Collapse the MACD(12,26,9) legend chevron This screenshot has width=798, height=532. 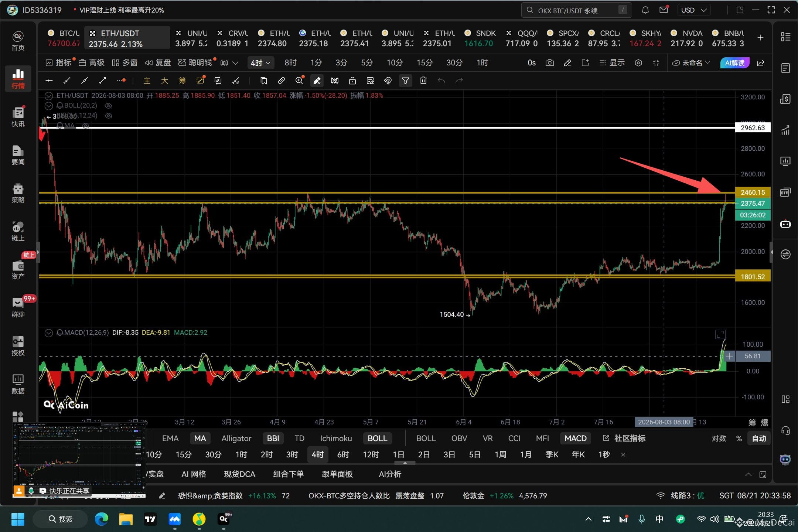click(x=49, y=333)
